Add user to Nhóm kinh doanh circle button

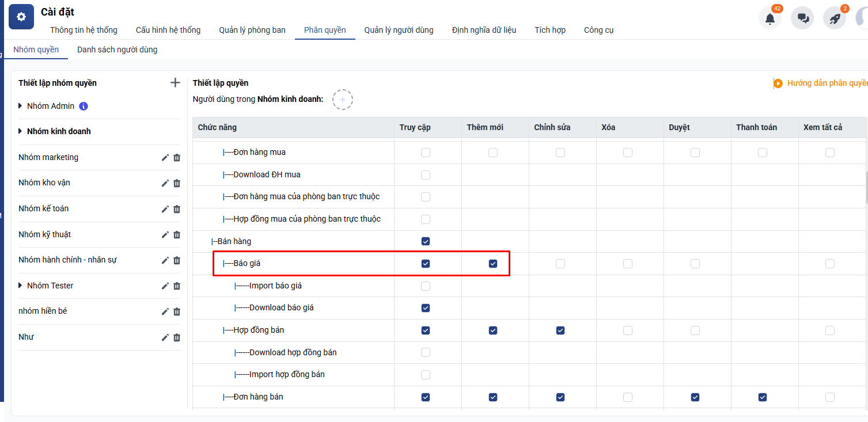click(342, 100)
